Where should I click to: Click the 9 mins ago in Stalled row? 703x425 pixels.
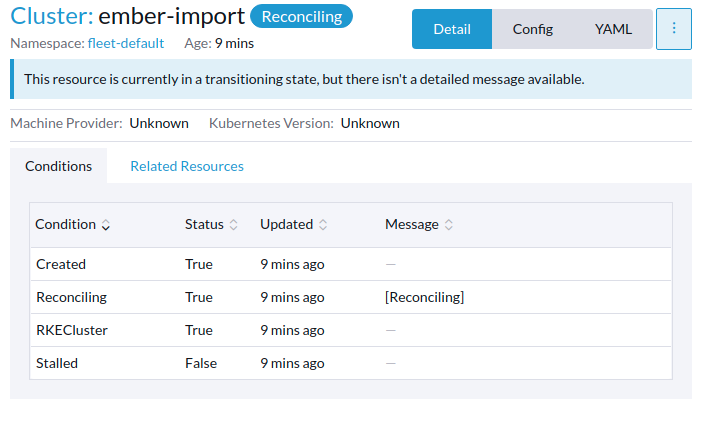tap(292, 363)
